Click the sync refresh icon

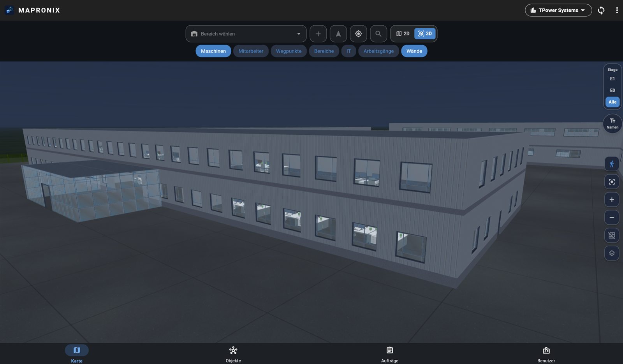pos(601,10)
